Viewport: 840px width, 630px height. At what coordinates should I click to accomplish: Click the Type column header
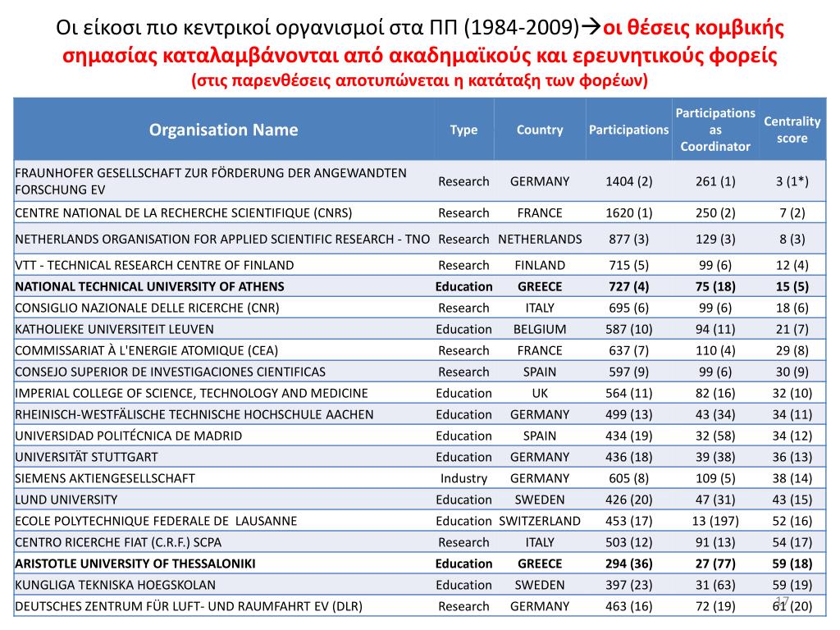click(x=464, y=130)
